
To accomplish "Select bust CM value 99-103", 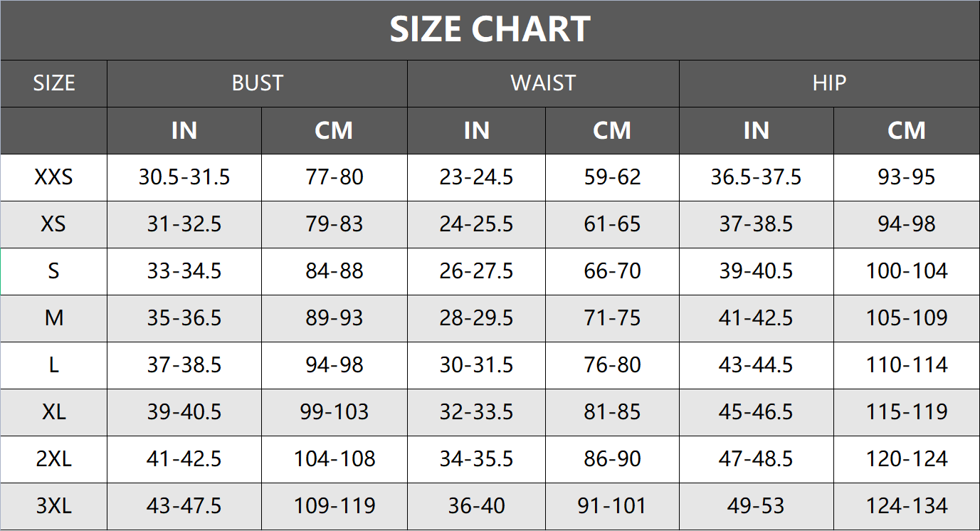I will pos(334,412).
